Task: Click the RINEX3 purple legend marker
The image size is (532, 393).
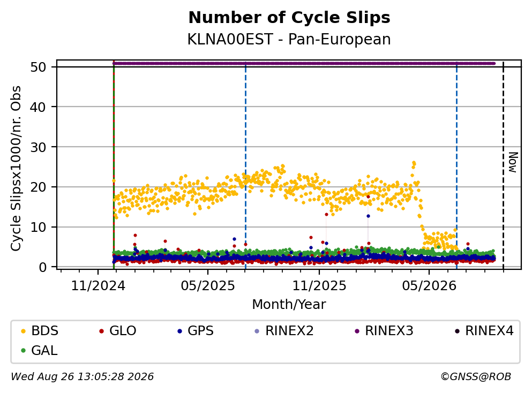Action: (x=357, y=331)
